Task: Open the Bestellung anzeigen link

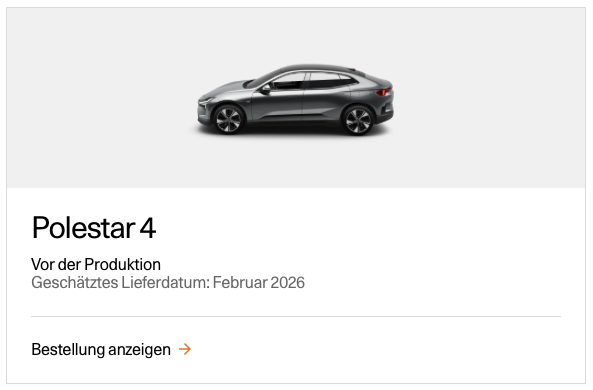Action: 111,349
